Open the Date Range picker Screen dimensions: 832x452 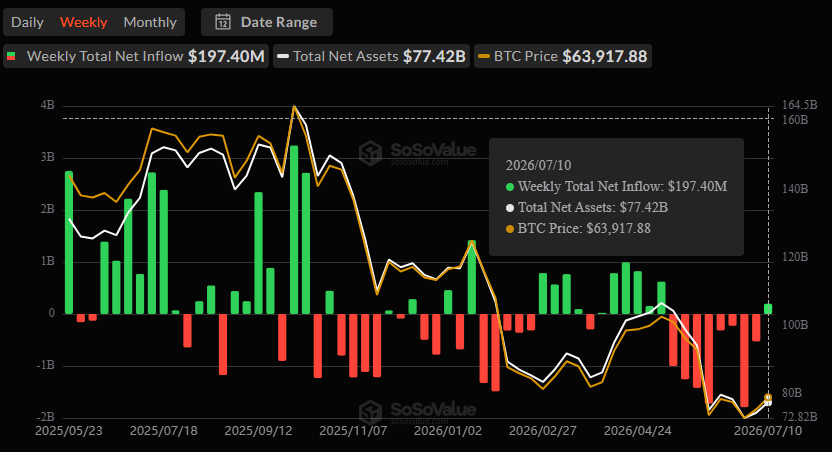[x=267, y=22]
